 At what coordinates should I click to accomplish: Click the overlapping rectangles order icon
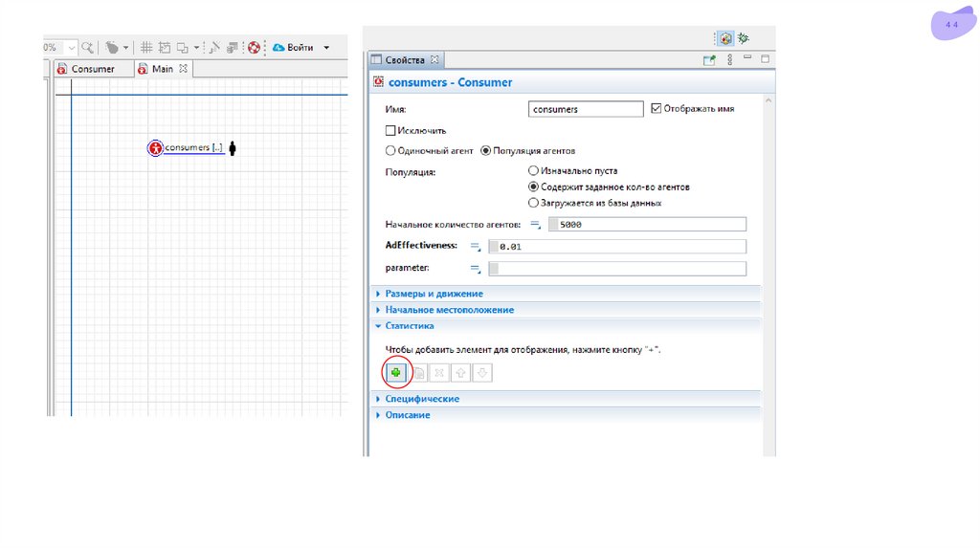(x=183, y=48)
